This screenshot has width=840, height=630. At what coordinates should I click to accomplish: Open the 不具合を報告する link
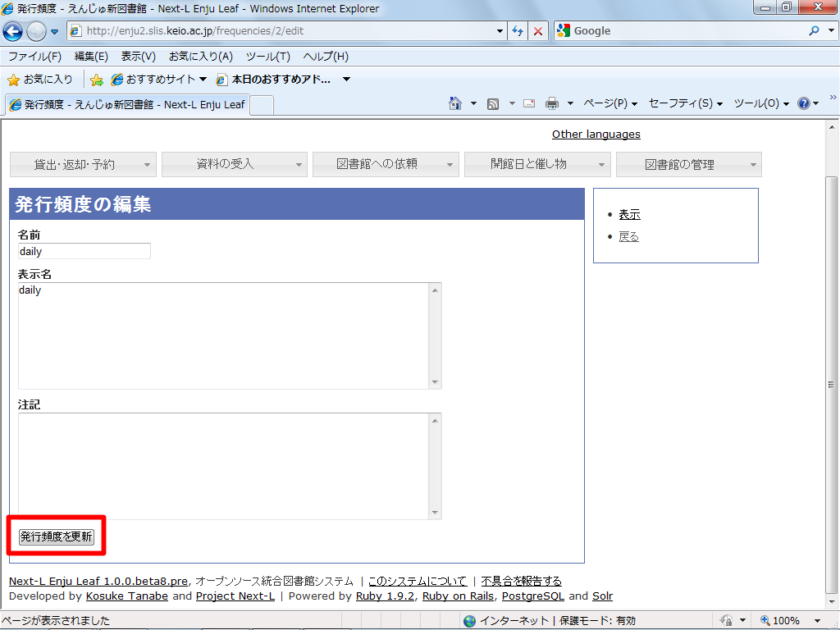pos(521,582)
